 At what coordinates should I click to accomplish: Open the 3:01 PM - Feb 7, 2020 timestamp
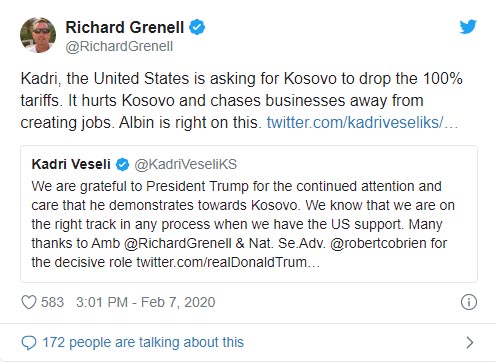pos(146,302)
